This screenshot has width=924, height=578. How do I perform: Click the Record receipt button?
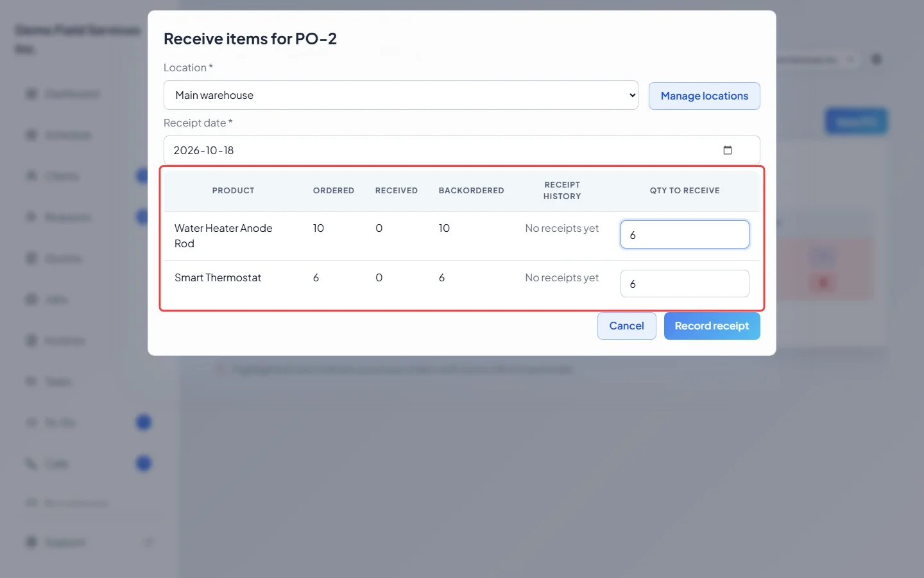(712, 326)
